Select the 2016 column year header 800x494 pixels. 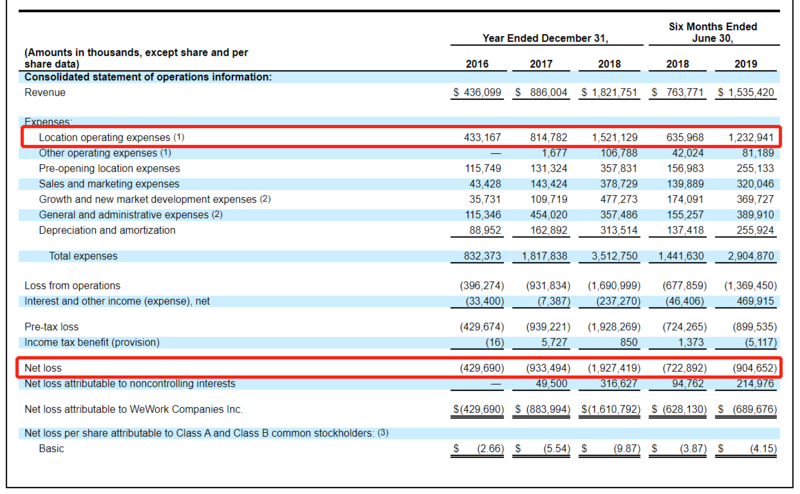coord(477,64)
